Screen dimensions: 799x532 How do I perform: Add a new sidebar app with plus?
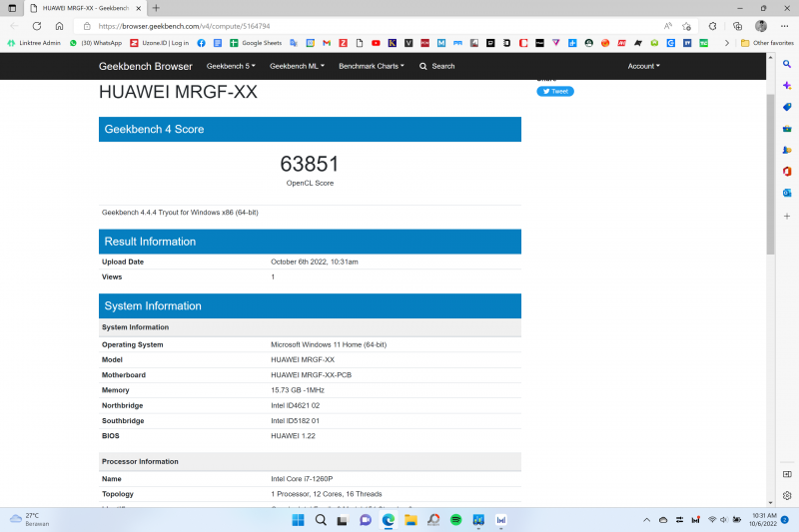pyautogui.click(x=787, y=216)
